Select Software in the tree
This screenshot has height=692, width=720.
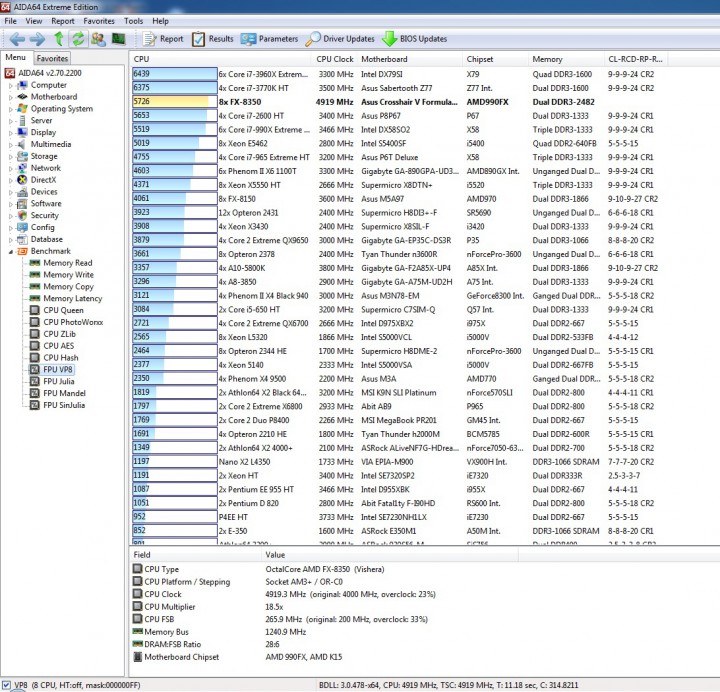point(46,203)
